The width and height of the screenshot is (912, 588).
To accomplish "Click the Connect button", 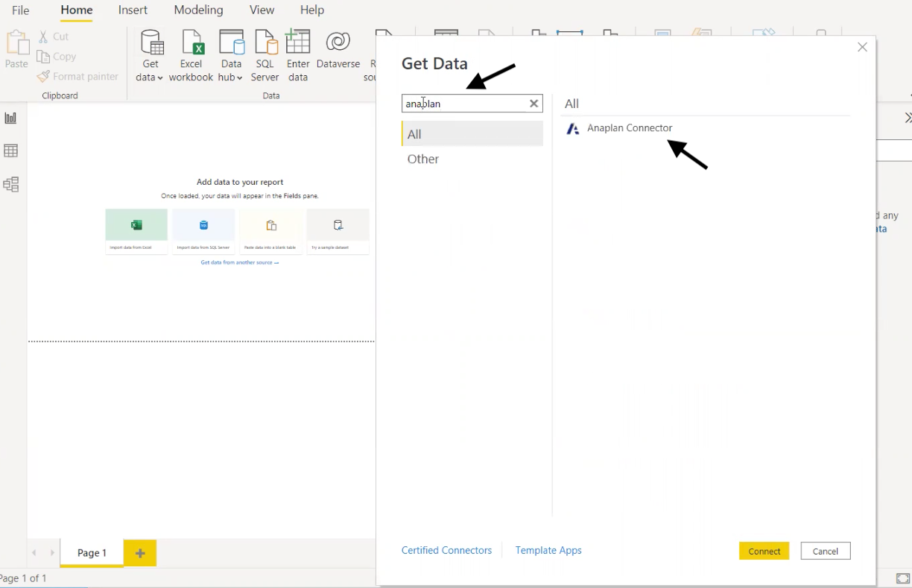I will (764, 551).
